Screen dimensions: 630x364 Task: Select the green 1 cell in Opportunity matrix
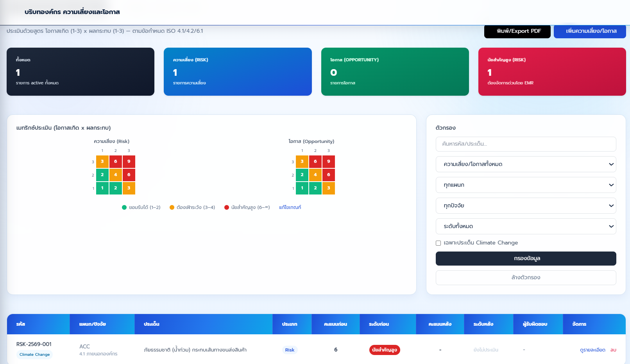(x=302, y=188)
